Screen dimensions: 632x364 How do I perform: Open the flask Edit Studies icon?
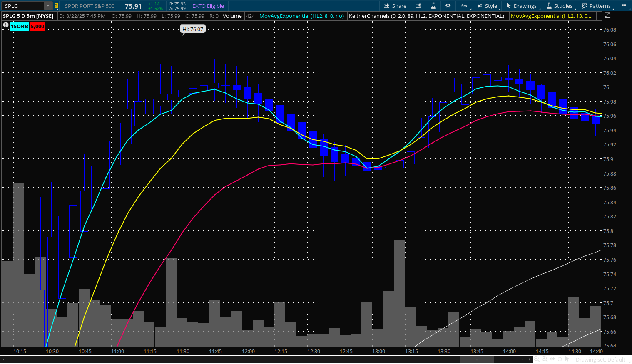click(433, 6)
